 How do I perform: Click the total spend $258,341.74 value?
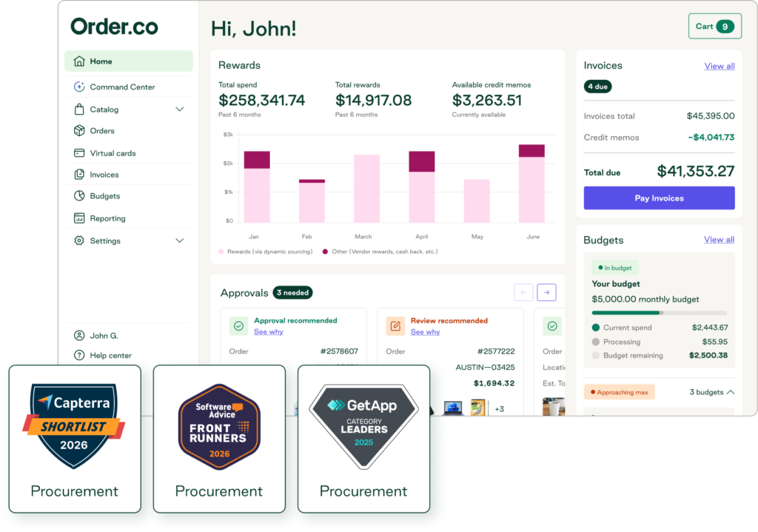pyautogui.click(x=261, y=100)
